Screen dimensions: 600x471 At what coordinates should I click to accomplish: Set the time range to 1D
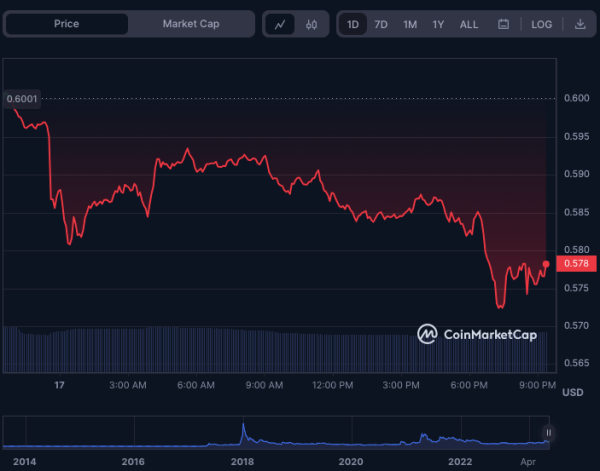(354, 24)
